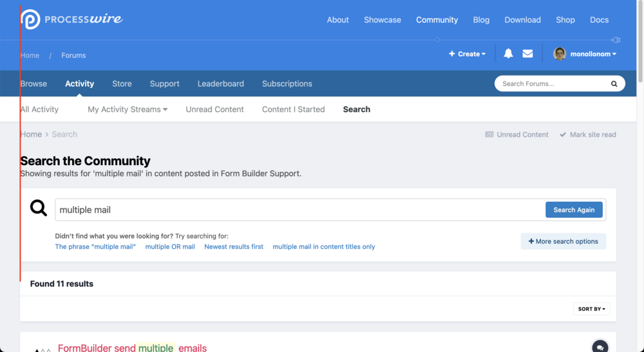Open the messages envelope icon
This screenshot has height=352, width=644.
[527, 54]
